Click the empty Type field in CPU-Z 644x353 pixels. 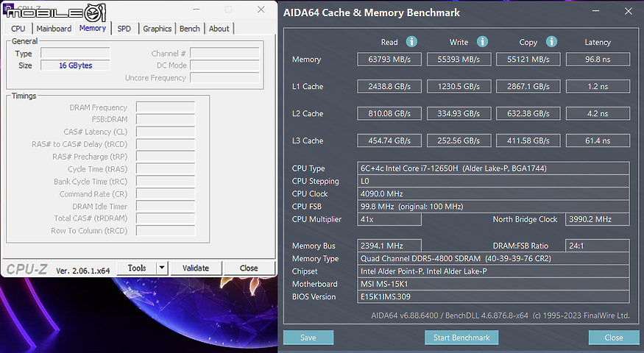[75, 54]
